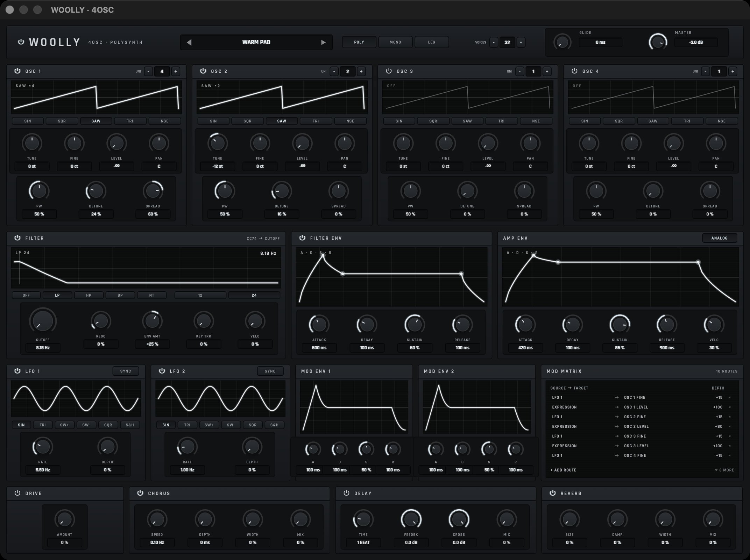Toggle LFO 2 SYNC
Screen dimensions: 750x560
[270, 371]
